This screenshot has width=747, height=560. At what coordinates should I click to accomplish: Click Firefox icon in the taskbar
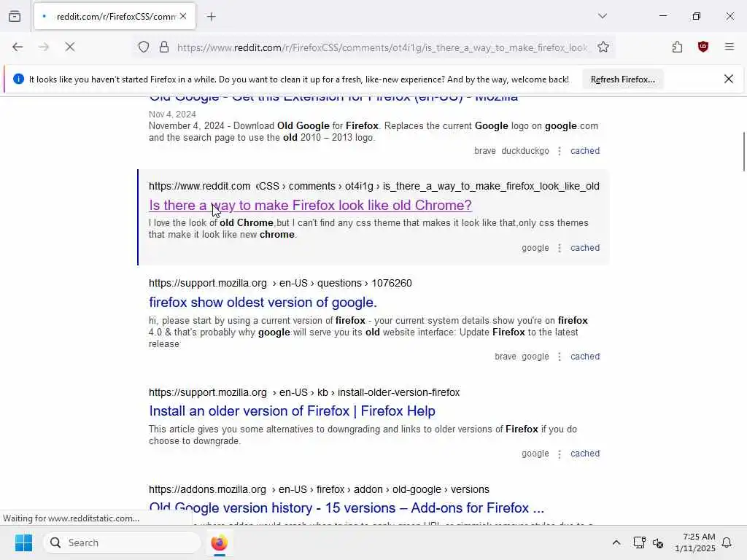coord(219,542)
